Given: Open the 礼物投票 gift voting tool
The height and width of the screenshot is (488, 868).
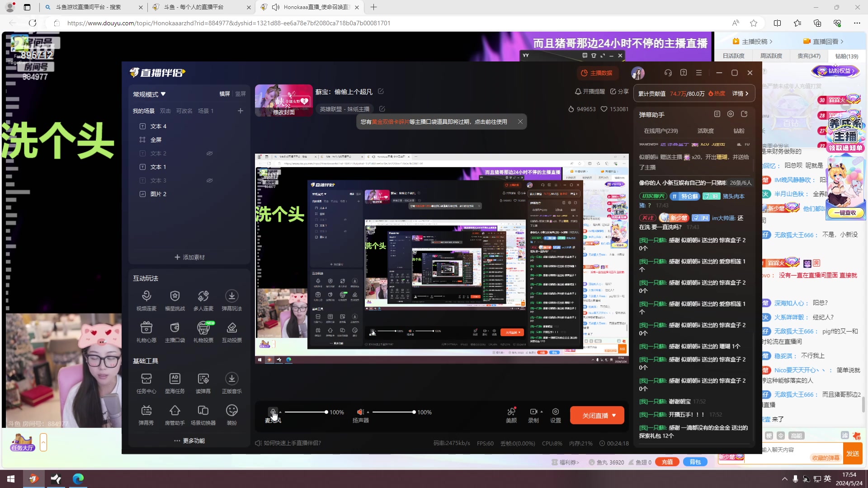Looking at the screenshot, I should (x=203, y=328).
